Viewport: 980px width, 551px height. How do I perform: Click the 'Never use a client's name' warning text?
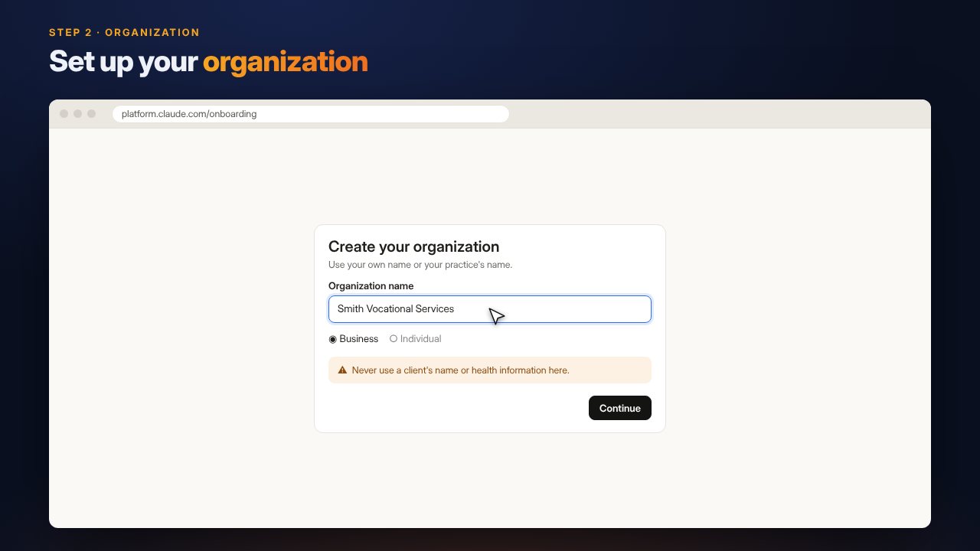(460, 370)
